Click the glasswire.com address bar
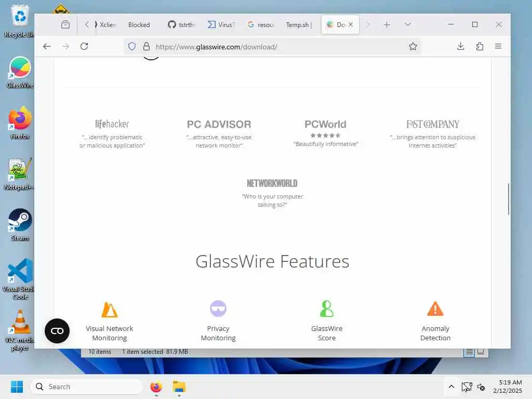Screen dimensions: 532x399 click(x=271, y=47)
